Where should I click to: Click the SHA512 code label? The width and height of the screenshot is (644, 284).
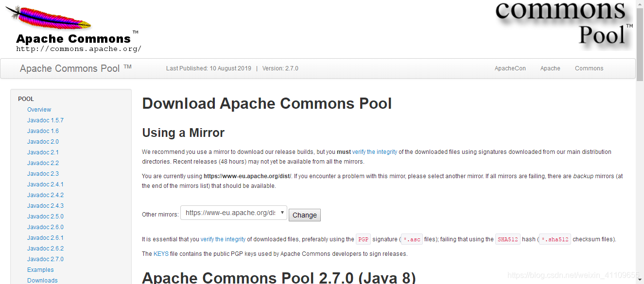click(x=508, y=239)
